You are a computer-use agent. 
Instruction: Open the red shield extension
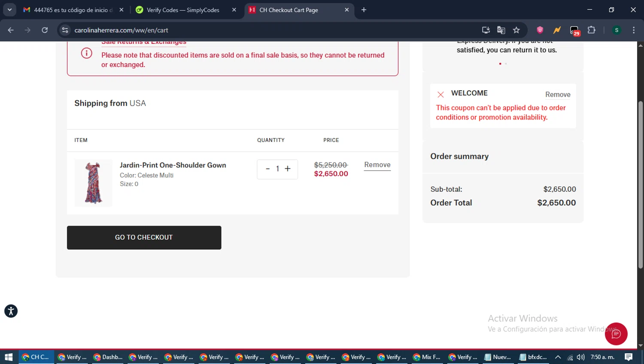[540, 30]
